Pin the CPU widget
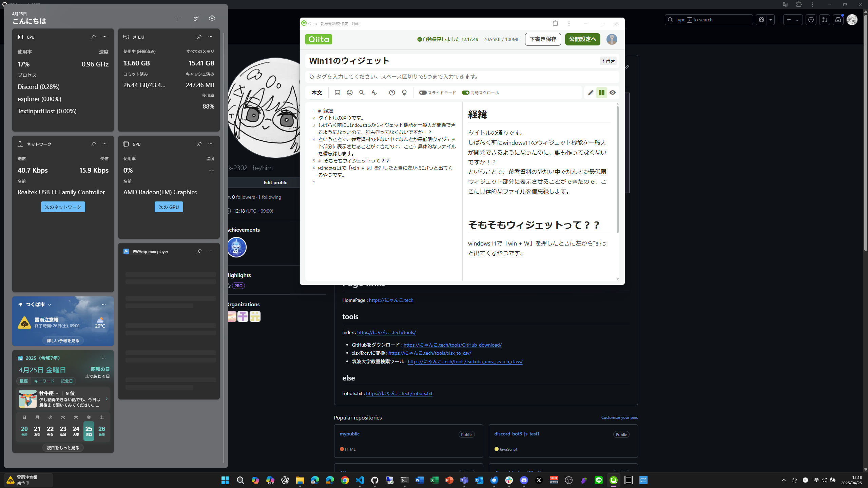The height and width of the screenshot is (488, 868). (94, 37)
